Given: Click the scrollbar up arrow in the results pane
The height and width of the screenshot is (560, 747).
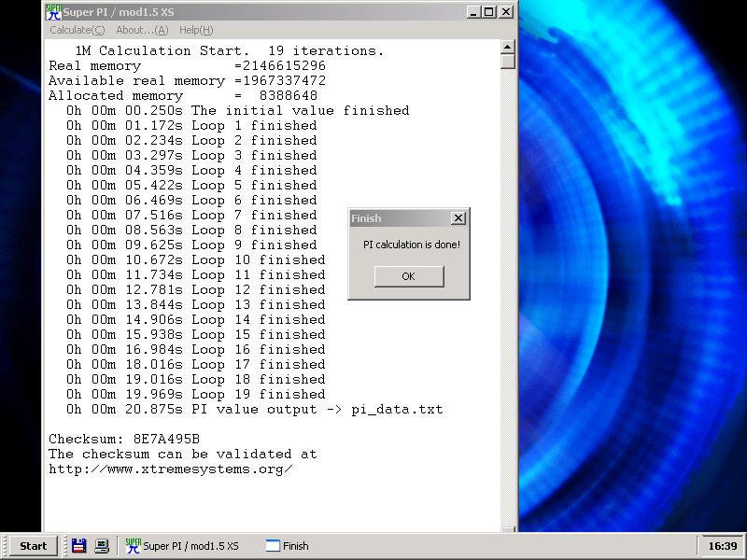Looking at the screenshot, I should coord(508,47).
